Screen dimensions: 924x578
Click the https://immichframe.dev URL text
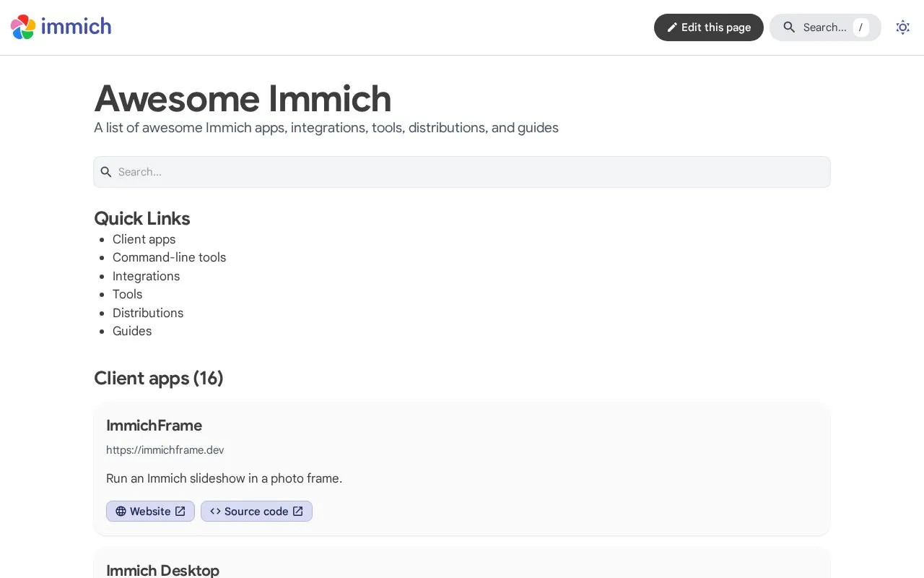[165, 450]
